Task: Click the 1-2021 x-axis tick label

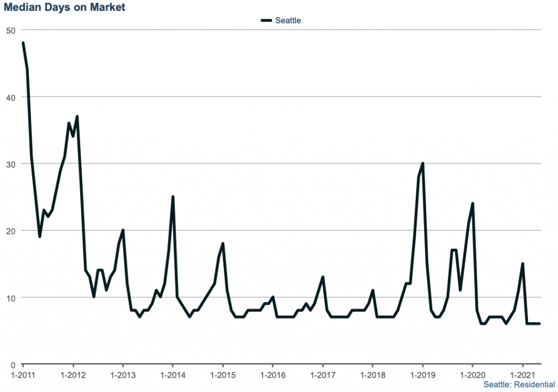Action: click(x=523, y=375)
